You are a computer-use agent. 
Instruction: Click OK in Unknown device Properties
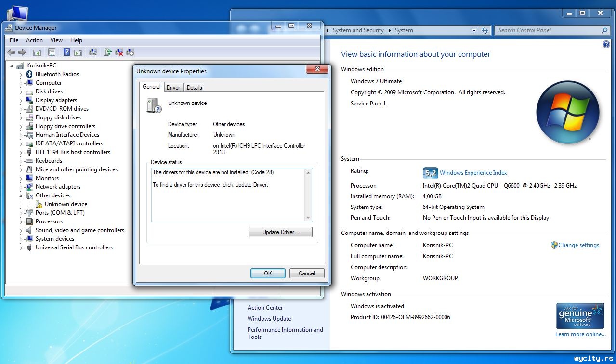point(268,273)
